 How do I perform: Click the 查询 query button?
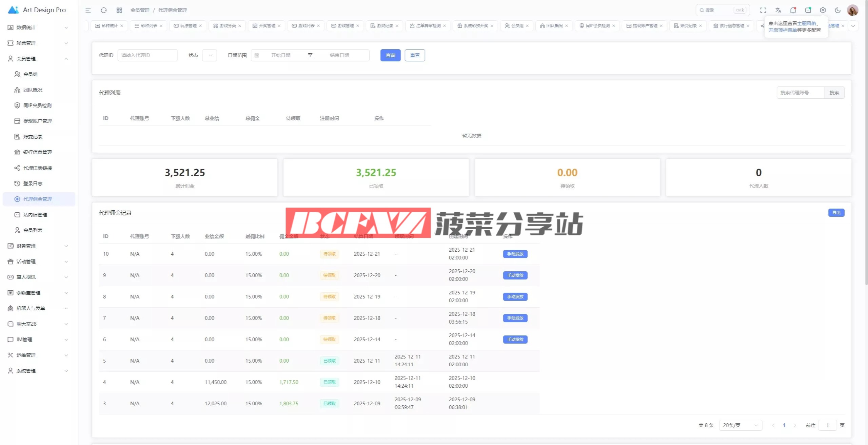390,55
